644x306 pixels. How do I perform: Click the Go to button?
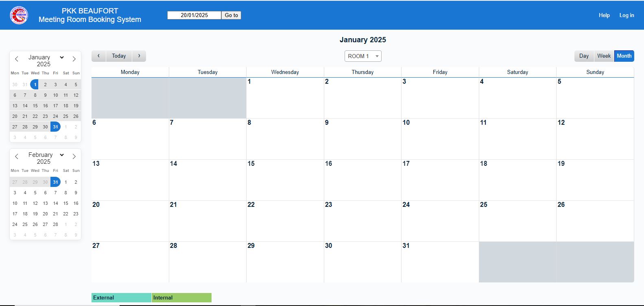(x=231, y=15)
